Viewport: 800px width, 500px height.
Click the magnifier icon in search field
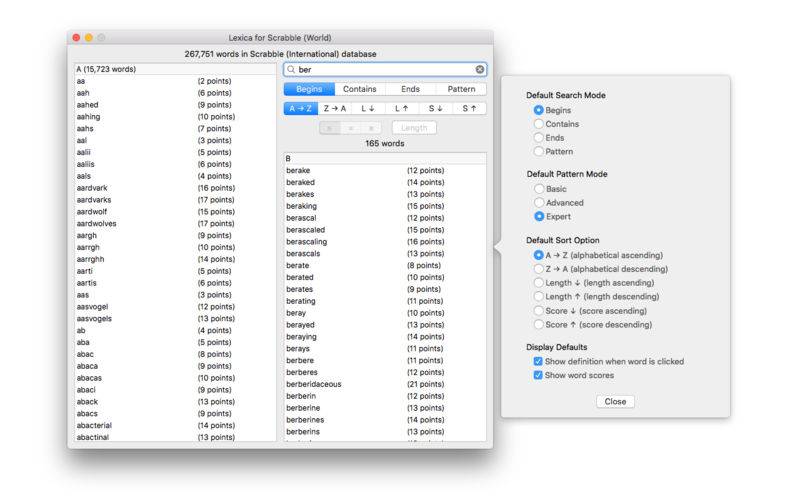(291, 69)
